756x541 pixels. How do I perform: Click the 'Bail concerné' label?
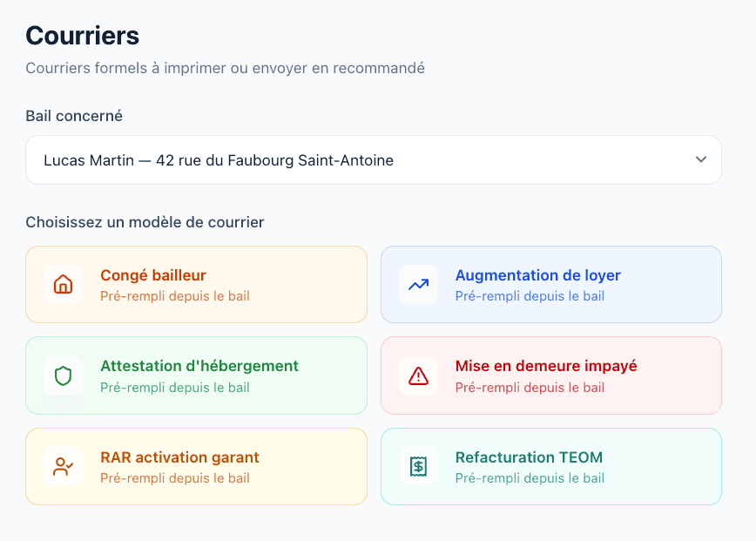click(74, 116)
